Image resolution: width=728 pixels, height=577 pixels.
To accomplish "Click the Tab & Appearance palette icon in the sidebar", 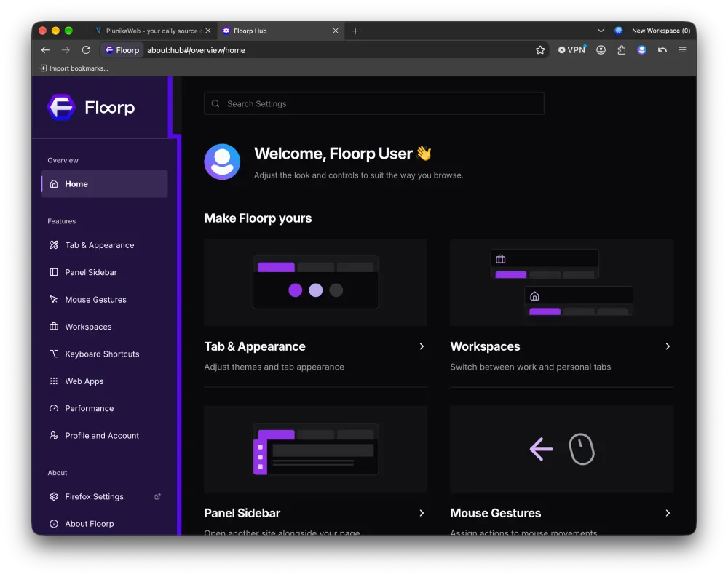I will click(x=54, y=245).
